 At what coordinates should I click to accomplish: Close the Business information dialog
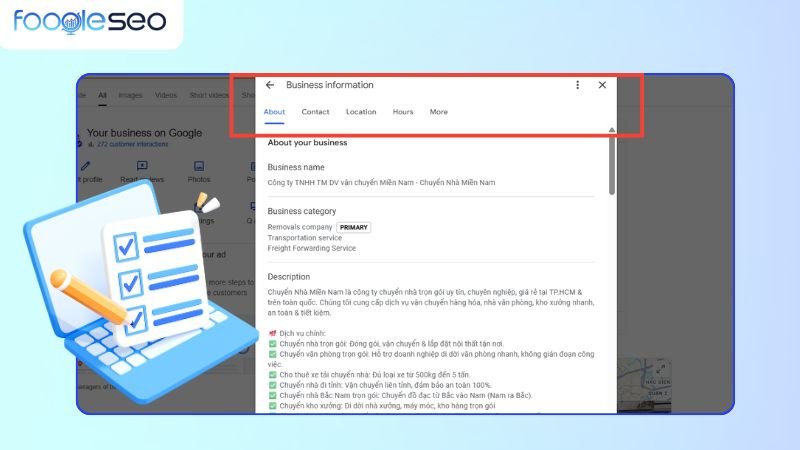click(x=602, y=85)
